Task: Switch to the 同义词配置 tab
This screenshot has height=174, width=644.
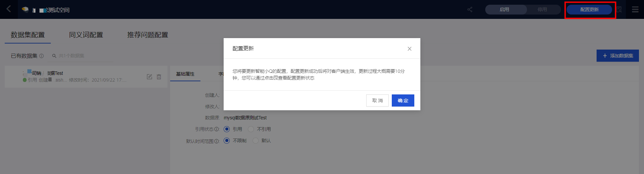Action: coord(86,35)
